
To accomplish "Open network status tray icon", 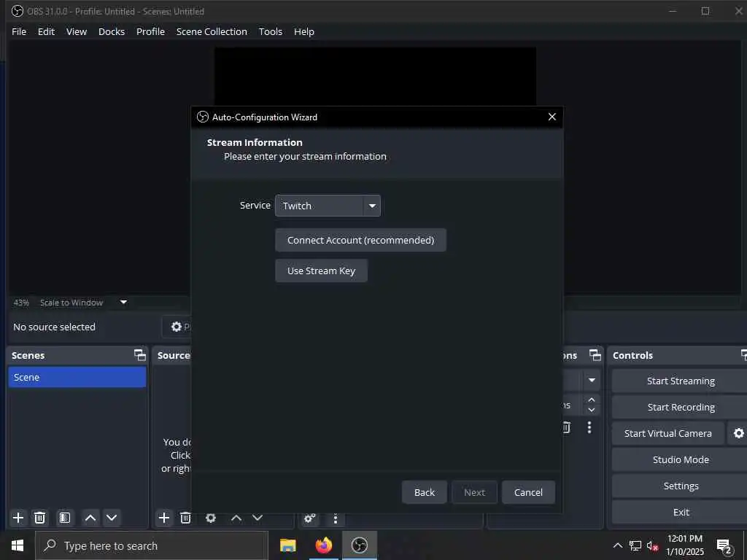I will (x=635, y=545).
